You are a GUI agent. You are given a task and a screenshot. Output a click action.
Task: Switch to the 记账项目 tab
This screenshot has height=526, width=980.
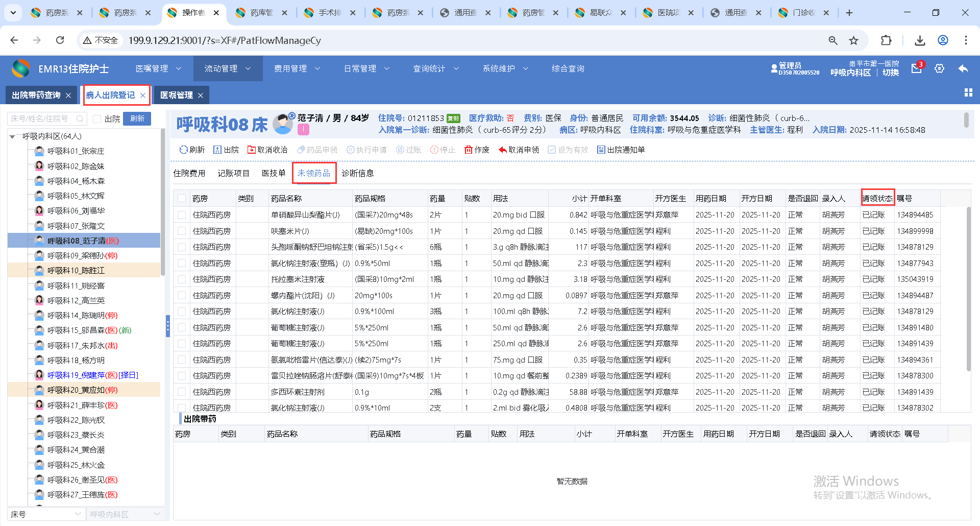click(x=233, y=174)
